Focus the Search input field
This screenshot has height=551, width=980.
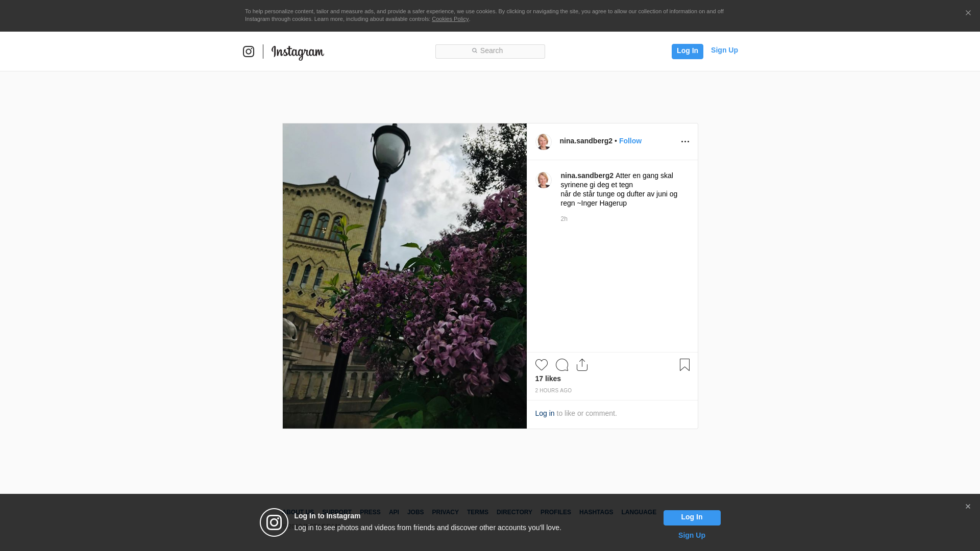(490, 51)
